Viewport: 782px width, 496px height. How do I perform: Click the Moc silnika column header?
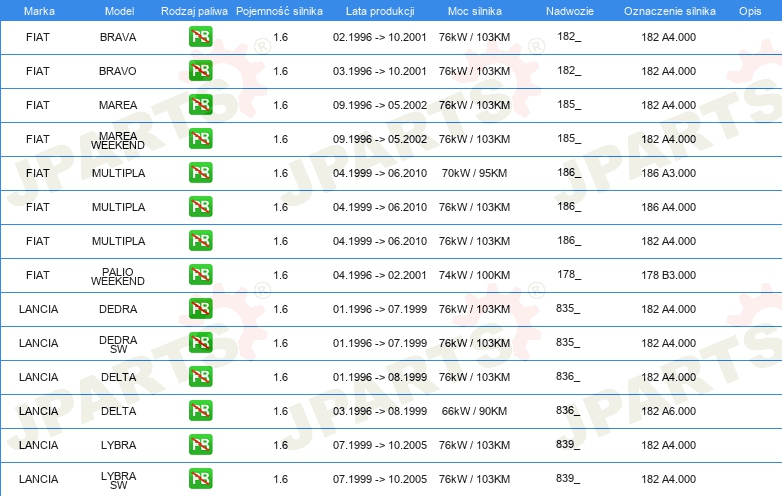click(475, 11)
